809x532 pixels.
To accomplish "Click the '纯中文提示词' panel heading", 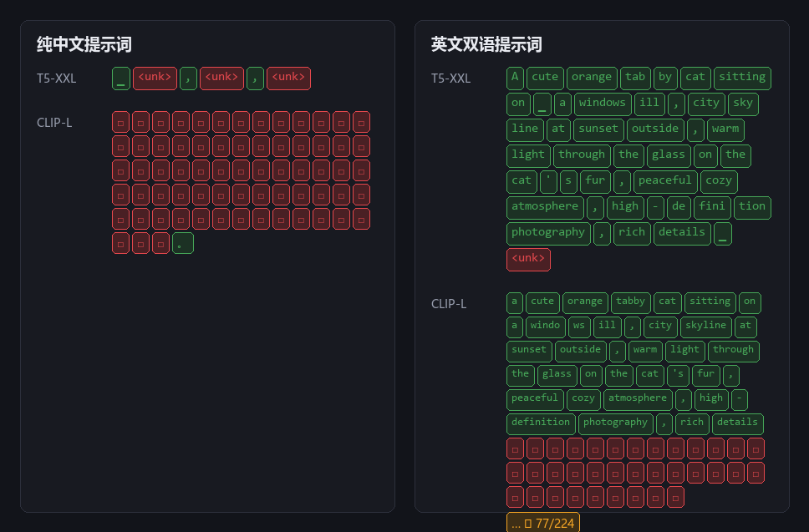I will (84, 44).
